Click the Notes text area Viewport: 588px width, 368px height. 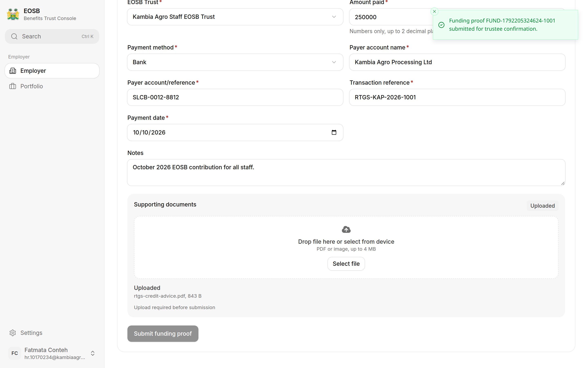coord(346,173)
